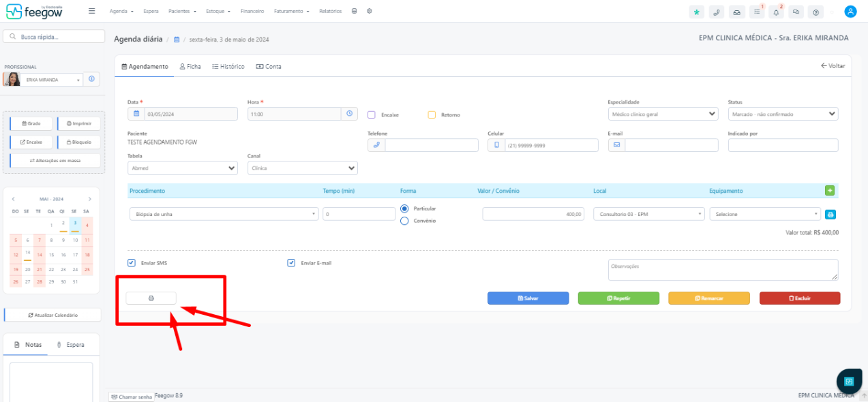Open the help question mark icon
The image size is (868, 402).
(x=816, y=12)
